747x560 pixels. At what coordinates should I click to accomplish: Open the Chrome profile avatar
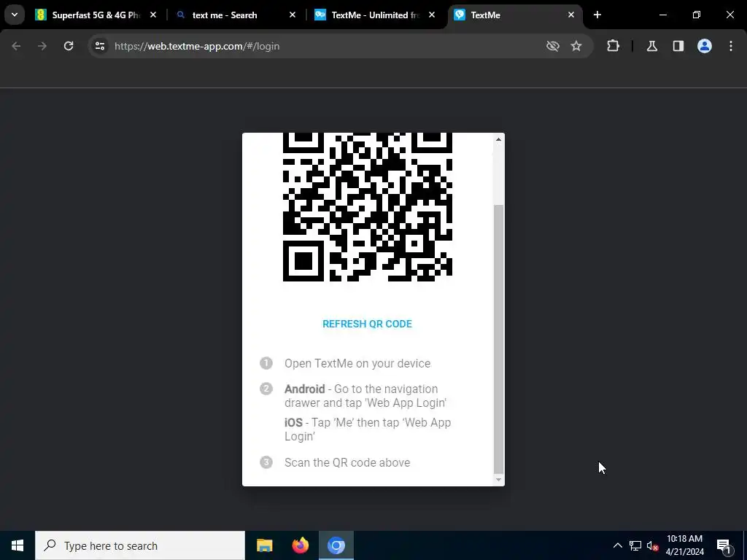(704, 46)
